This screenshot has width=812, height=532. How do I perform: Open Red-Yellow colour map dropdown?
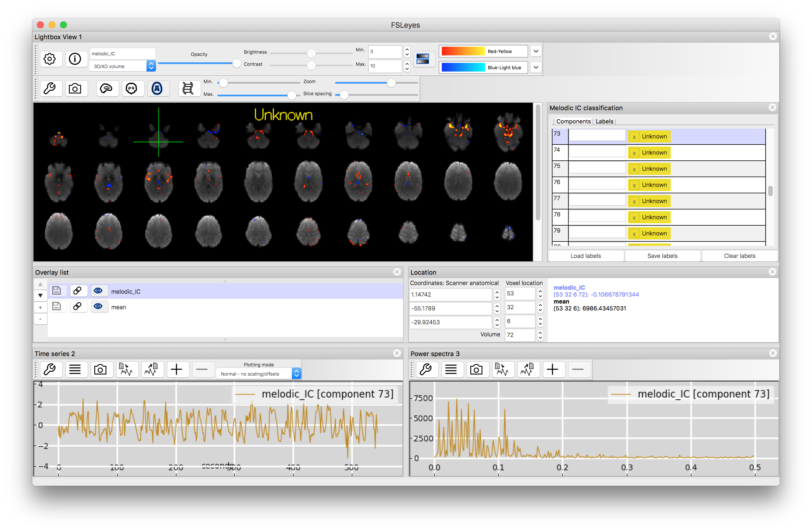click(x=536, y=51)
